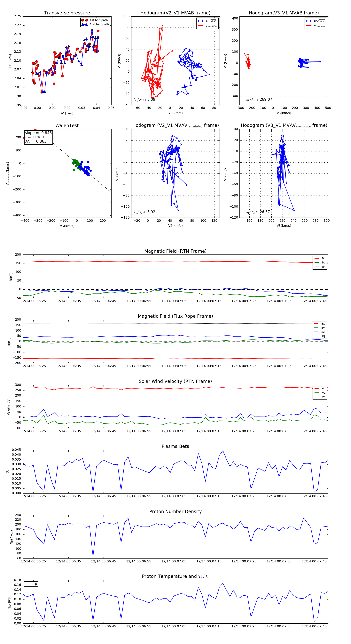Click the 'Np(#/cc)' y-axis label
The image size is (351, 644).
pyautogui.click(x=11, y=537)
